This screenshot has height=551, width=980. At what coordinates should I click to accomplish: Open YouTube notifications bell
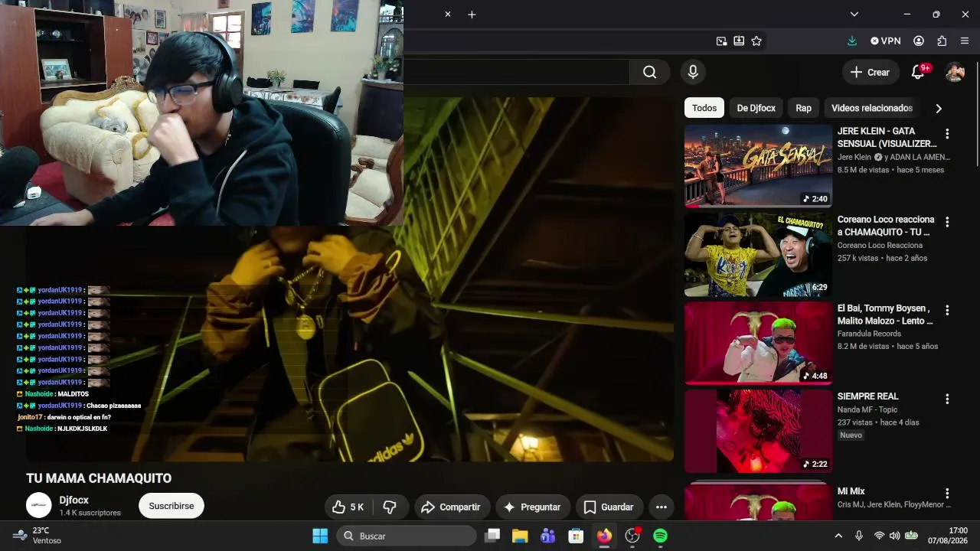coord(918,72)
